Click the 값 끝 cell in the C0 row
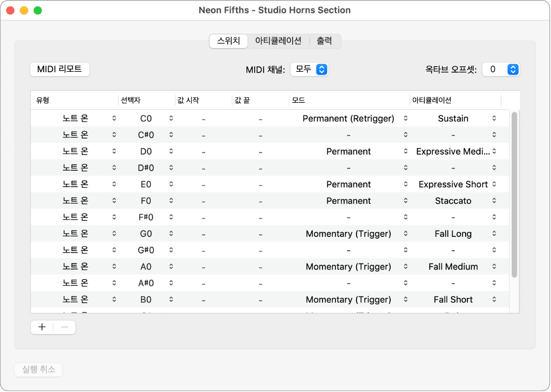This screenshot has width=551, height=392. [x=260, y=119]
